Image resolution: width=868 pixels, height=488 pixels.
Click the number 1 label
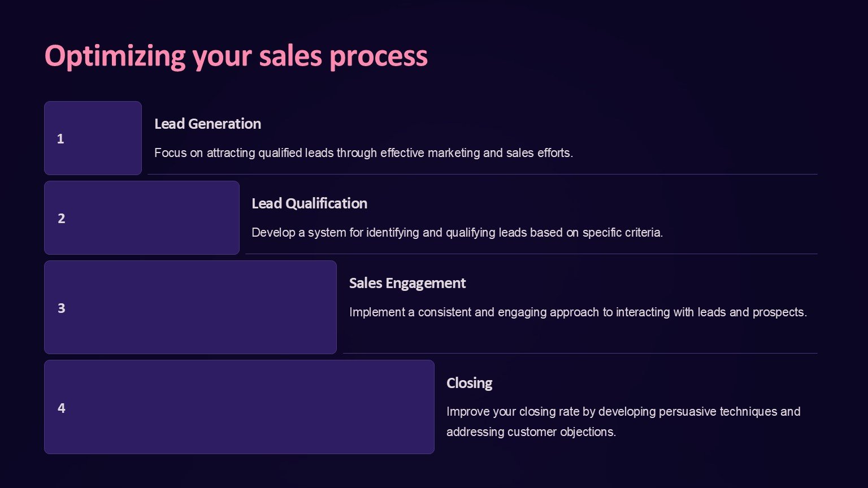click(x=60, y=139)
